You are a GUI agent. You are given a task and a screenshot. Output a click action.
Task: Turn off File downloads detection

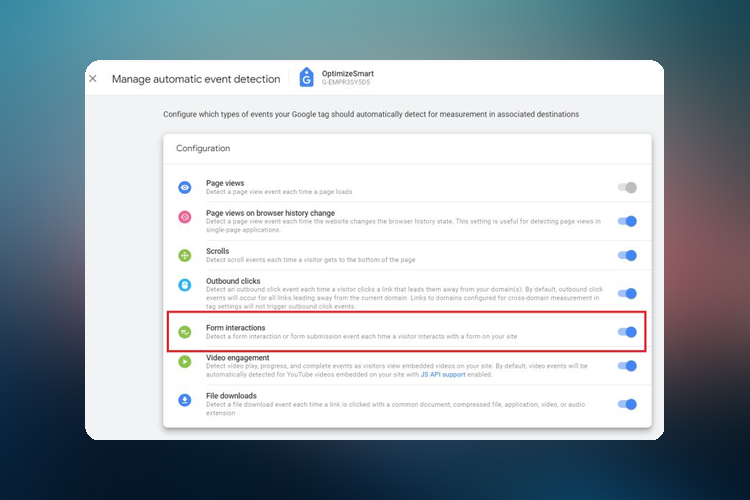coord(627,404)
